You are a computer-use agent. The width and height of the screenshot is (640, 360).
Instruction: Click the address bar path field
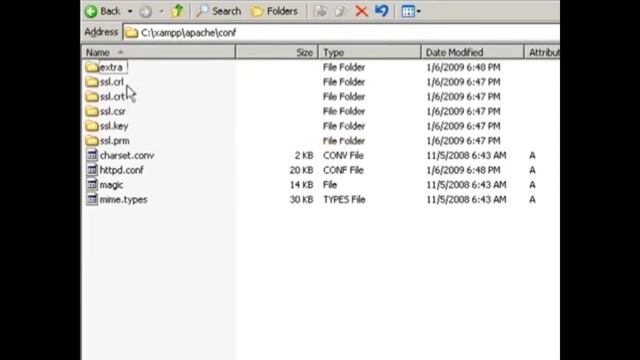[x=341, y=33]
